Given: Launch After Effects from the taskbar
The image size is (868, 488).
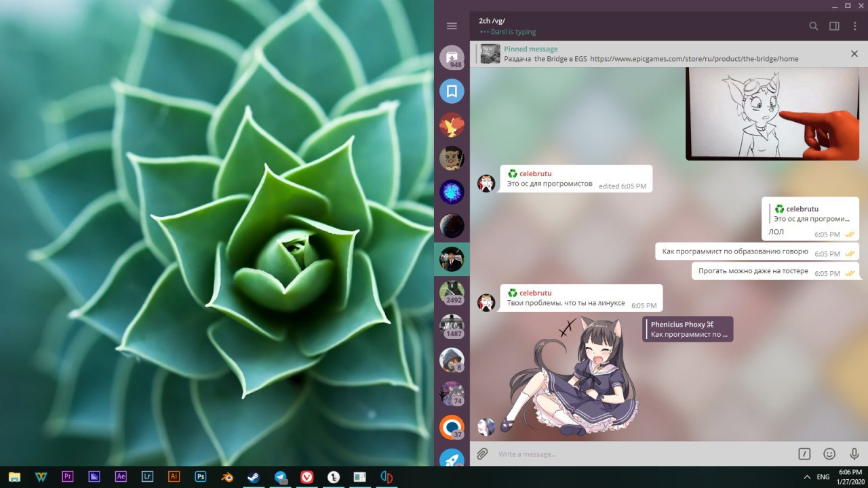Looking at the screenshot, I should pos(121,476).
